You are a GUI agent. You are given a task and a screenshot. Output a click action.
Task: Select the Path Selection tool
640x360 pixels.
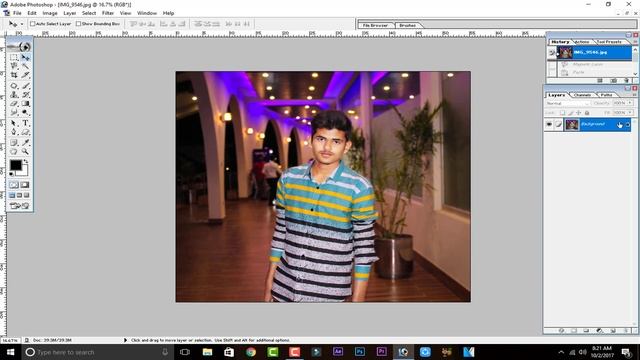pyautogui.click(x=13, y=123)
